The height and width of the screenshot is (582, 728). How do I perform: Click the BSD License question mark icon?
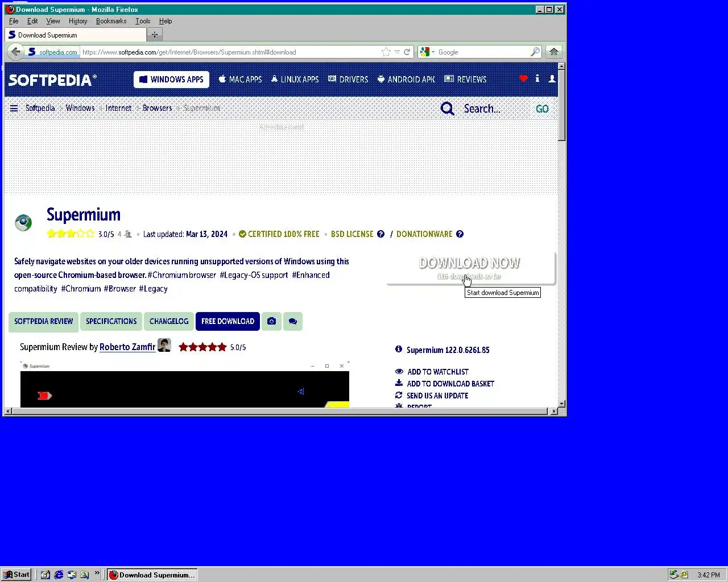(380, 234)
